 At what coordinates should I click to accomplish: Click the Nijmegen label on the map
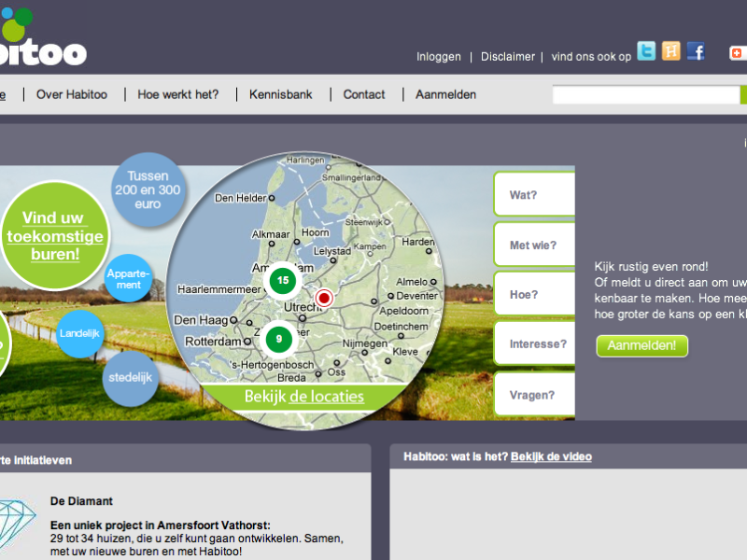coord(365,343)
